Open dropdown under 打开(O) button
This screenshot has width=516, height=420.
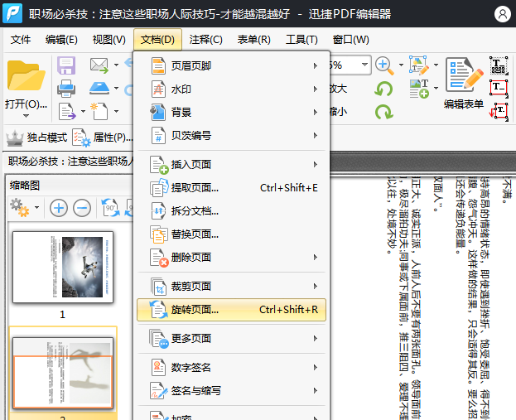click(26, 116)
